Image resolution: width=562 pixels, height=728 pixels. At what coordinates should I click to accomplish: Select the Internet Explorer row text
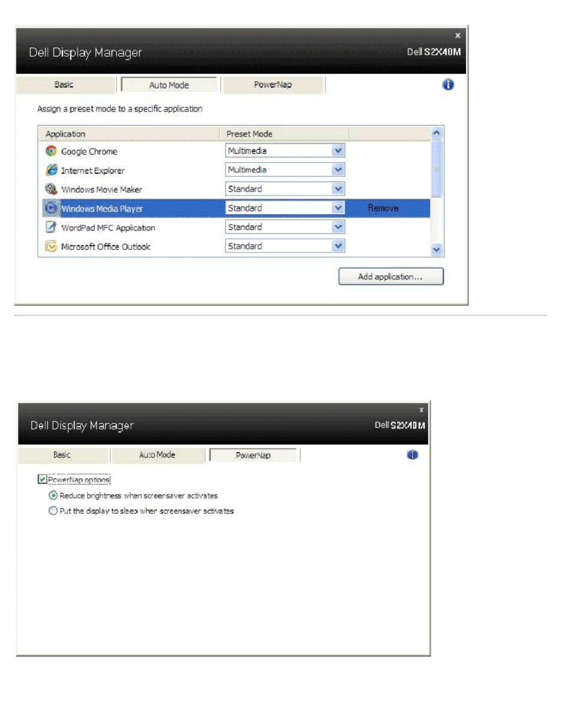(92, 170)
